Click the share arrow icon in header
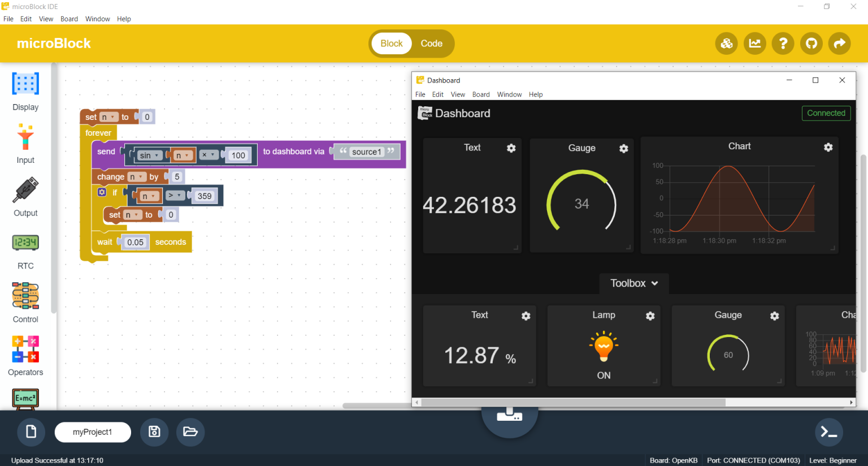Image resolution: width=868 pixels, height=466 pixels. (x=839, y=44)
